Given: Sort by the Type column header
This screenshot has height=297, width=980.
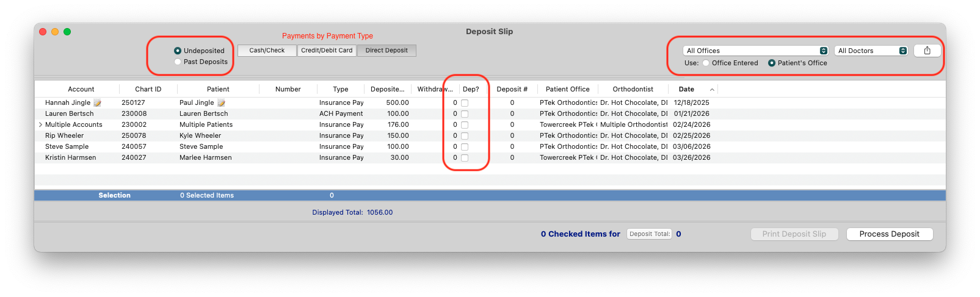Looking at the screenshot, I should (x=341, y=89).
